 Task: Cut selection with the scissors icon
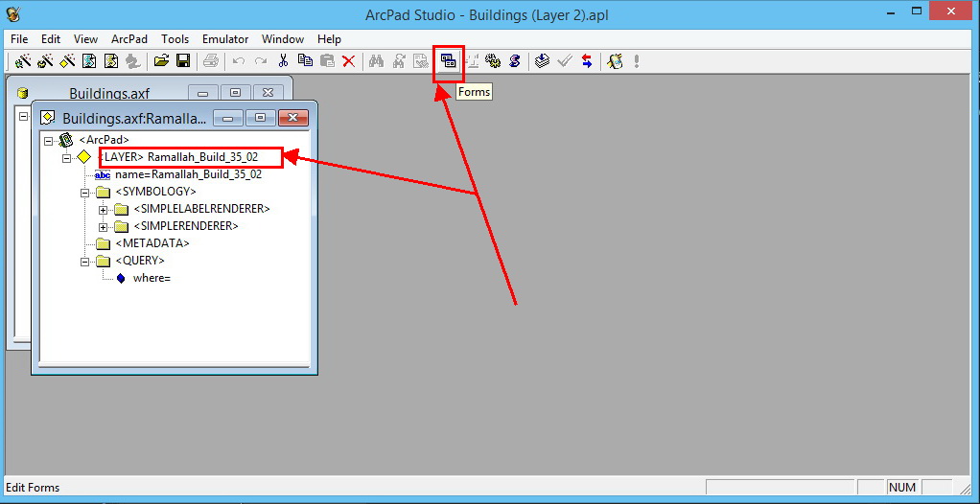click(x=283, y=60)
